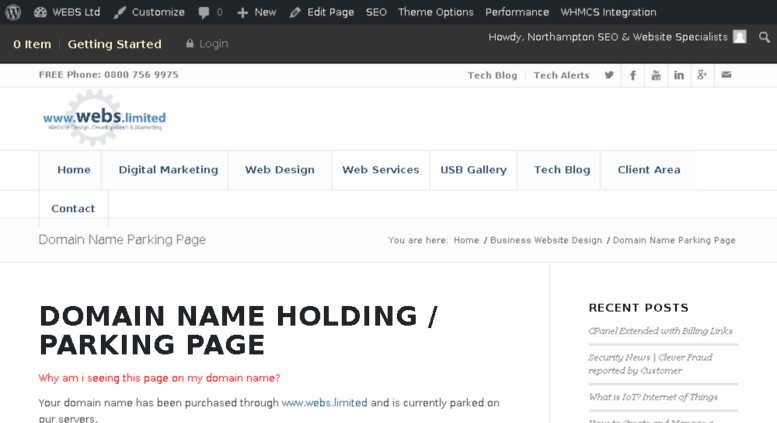
Task: Open the Contact navigation item
Action: [x=73, y=209]
